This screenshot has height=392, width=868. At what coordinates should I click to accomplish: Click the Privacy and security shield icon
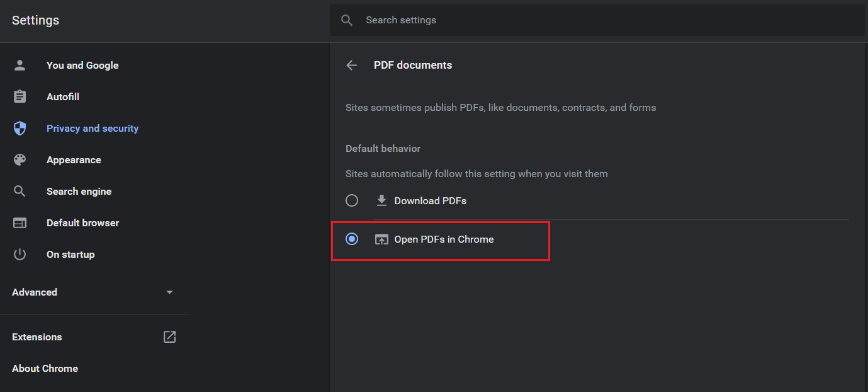pos(20,129)
